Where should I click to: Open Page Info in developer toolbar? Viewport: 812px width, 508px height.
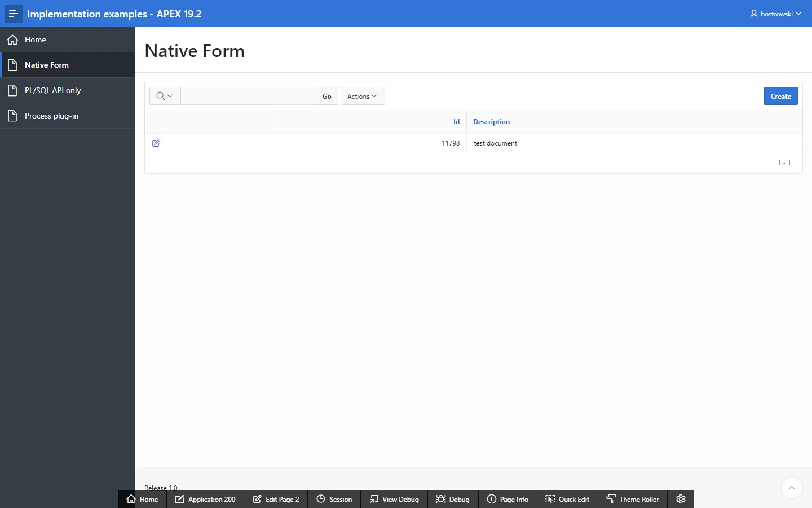[507, 499]
